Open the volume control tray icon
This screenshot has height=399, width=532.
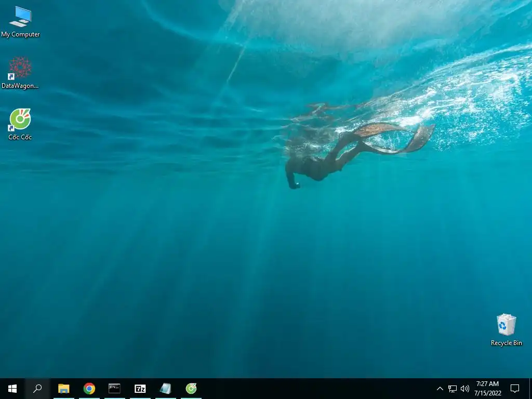[x=465, y=389]
